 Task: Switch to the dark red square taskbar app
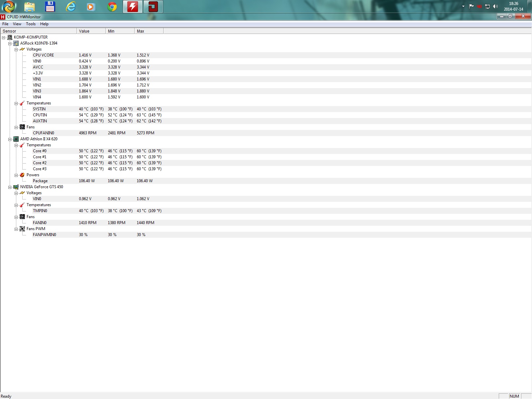(153, 7)
